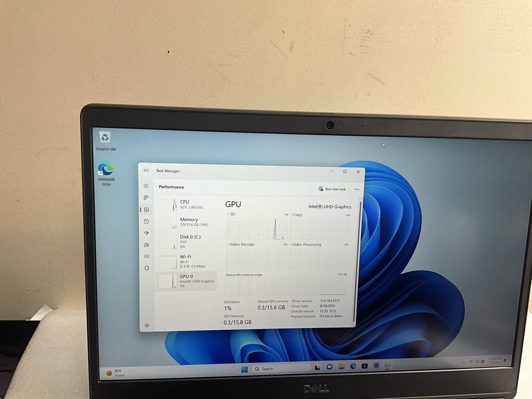Screen dimensions: 532x399
Task: Open File Explorer from the taskbar
Action: point(341,366)
